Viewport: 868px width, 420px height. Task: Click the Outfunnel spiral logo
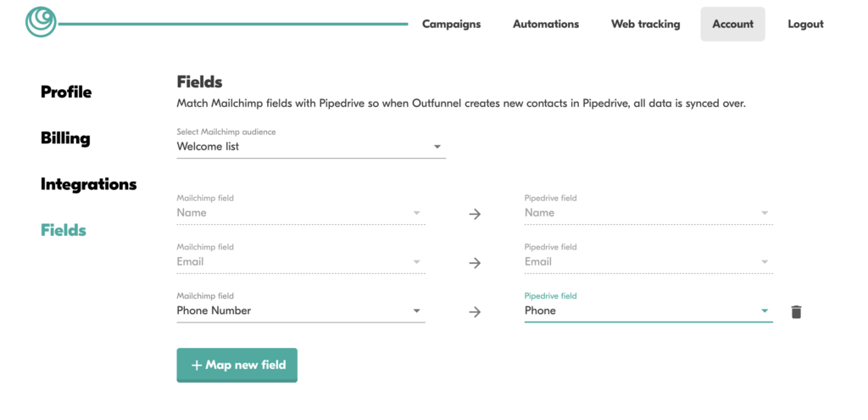[x=41, y=22]
